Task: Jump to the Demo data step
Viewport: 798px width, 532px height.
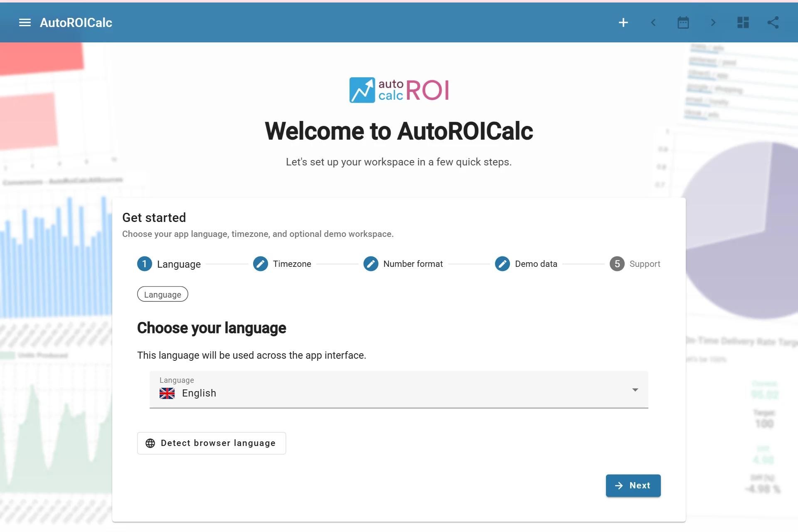Action: tap(526, 264)
